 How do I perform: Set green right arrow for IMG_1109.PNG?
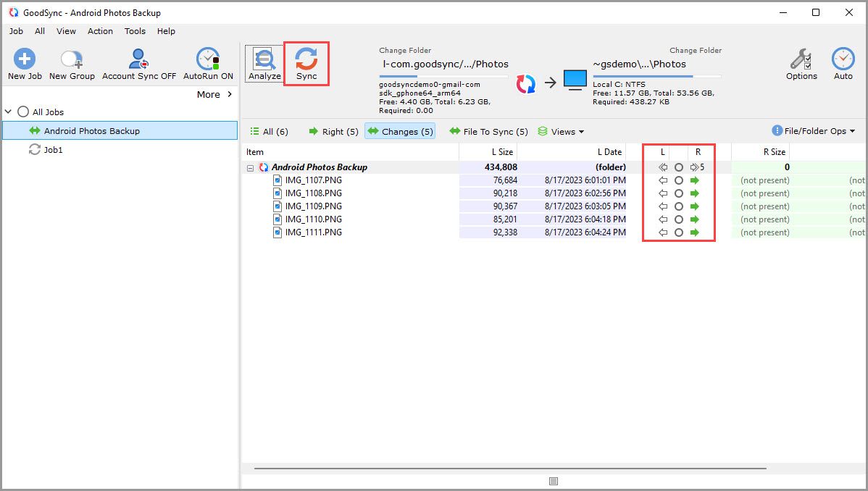coord(695,206)
